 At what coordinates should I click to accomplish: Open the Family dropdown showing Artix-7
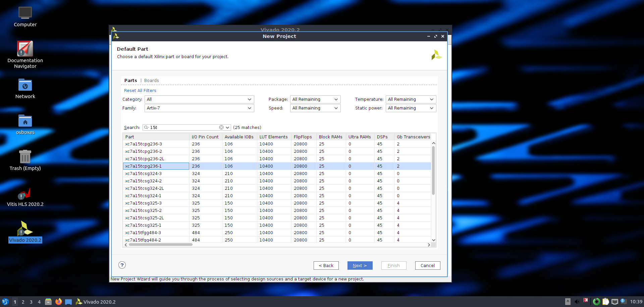(199, 108)
